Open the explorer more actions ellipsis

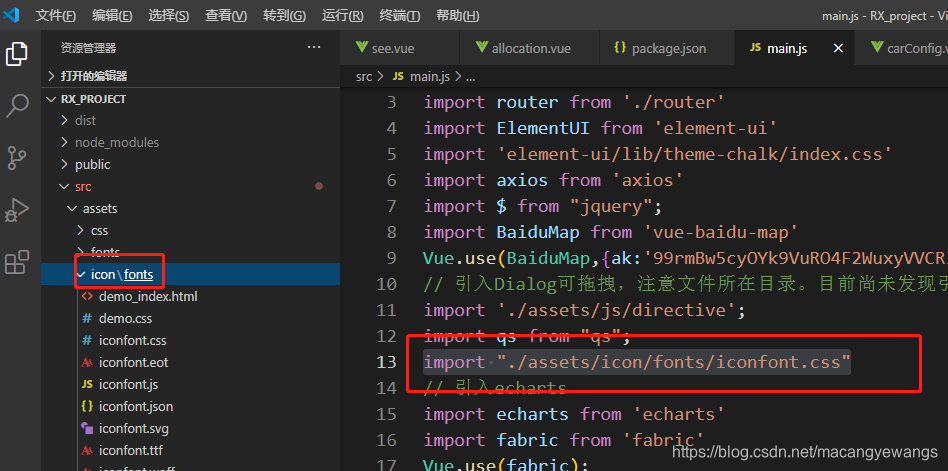pyautogui.click(x=314, y=47)
